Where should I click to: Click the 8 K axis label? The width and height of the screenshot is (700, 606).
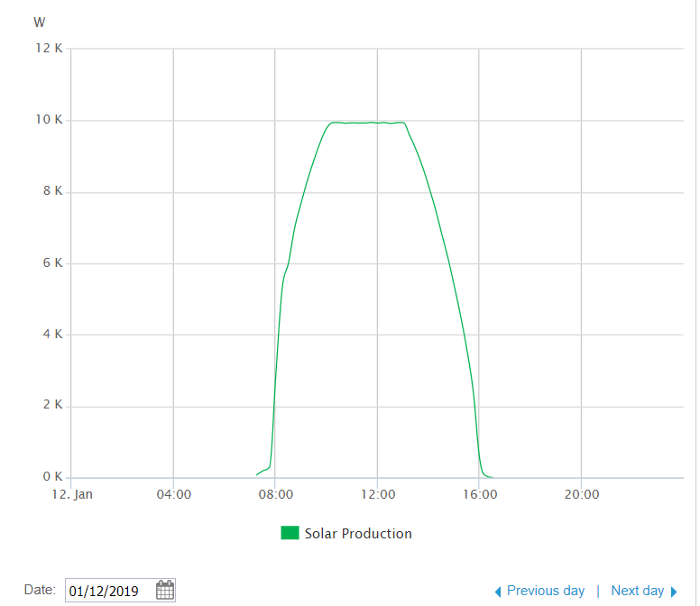pos(52,191)
